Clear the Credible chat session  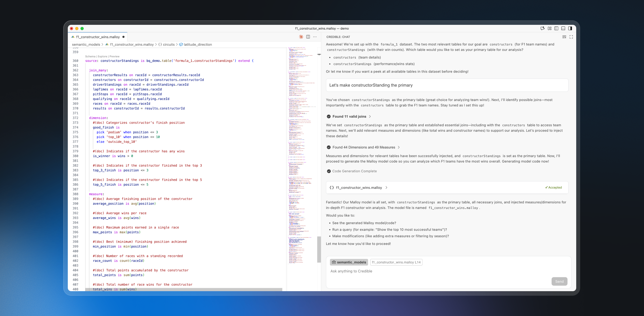coord(564,37)
